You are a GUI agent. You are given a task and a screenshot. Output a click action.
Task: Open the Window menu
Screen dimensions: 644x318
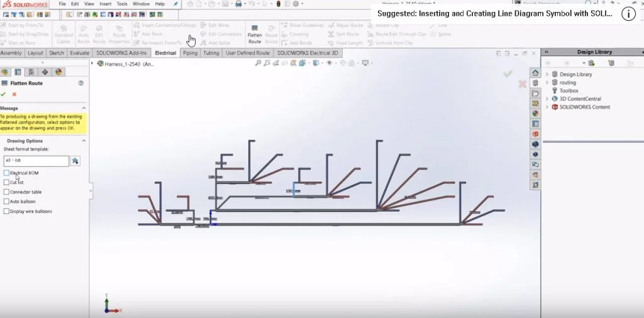141,4
